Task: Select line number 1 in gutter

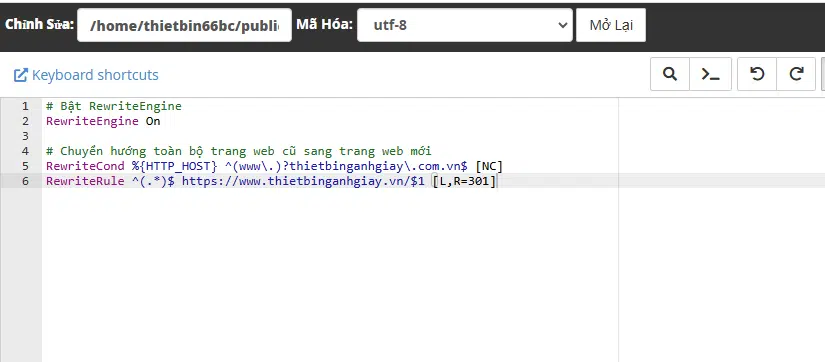Action: (x=25, y=106)
